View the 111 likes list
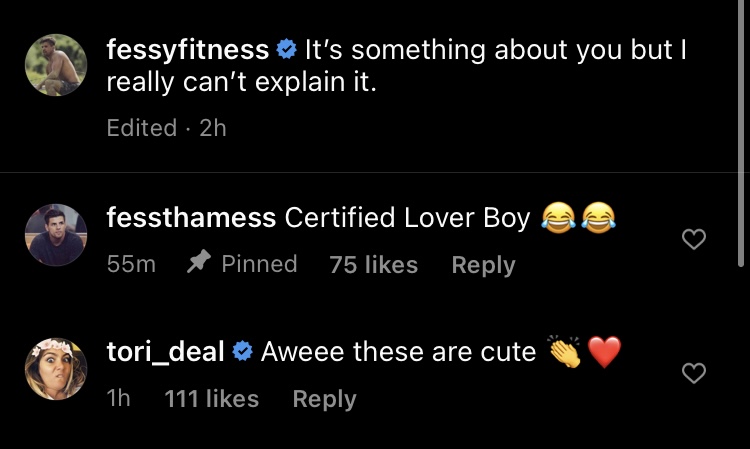This screenshot has height=449, width=750. (x=211, y=398)
